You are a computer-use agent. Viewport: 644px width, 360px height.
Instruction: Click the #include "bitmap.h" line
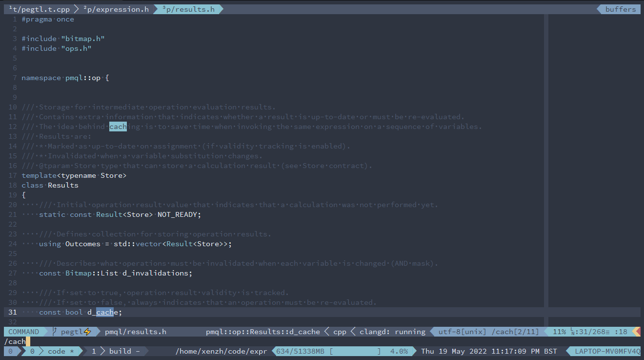pyautogui.click(x=63, y=39)
